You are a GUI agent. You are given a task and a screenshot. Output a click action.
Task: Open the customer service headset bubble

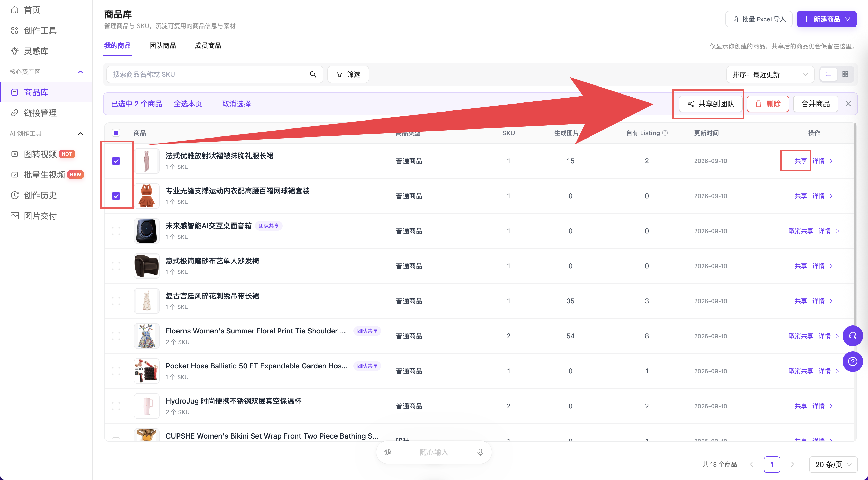click(x=853, y=336)
